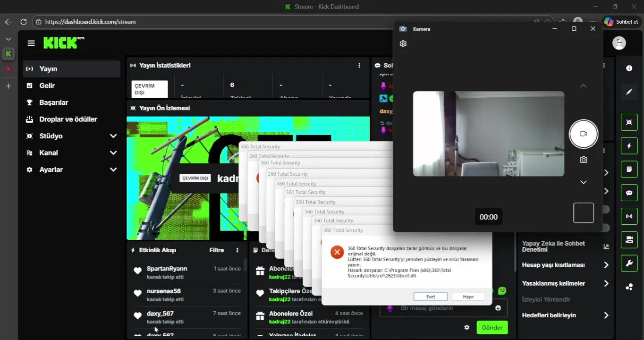Screen dimensions: 644x340
Task: Click daxy_567 kanalı takip etti entry
Action: 187,317
